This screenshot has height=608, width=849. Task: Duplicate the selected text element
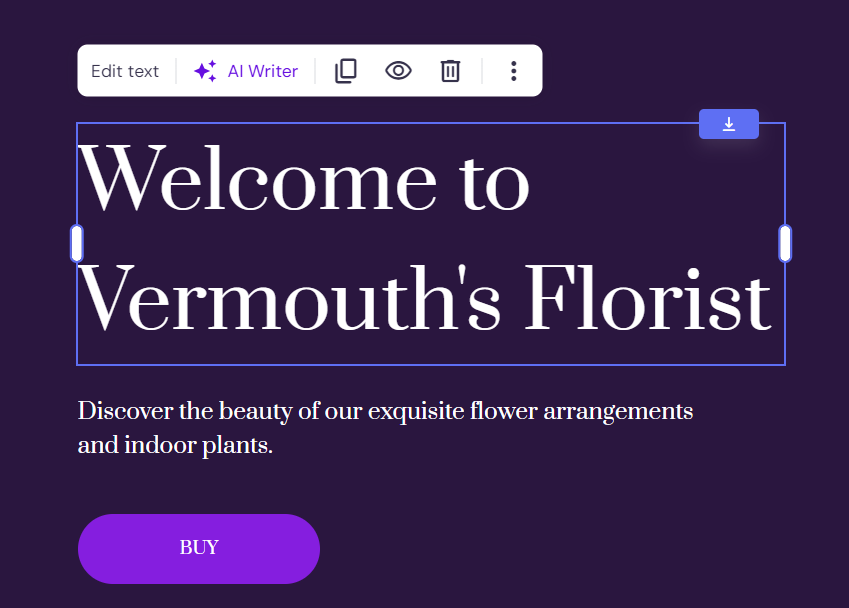pyautogui.click(x=346, y=71)
